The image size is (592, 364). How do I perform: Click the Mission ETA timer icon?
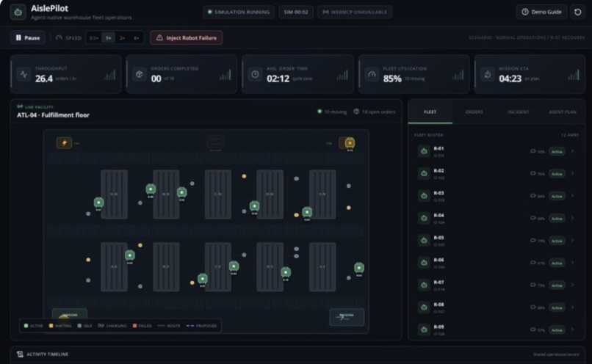click(x=488, y=74)
